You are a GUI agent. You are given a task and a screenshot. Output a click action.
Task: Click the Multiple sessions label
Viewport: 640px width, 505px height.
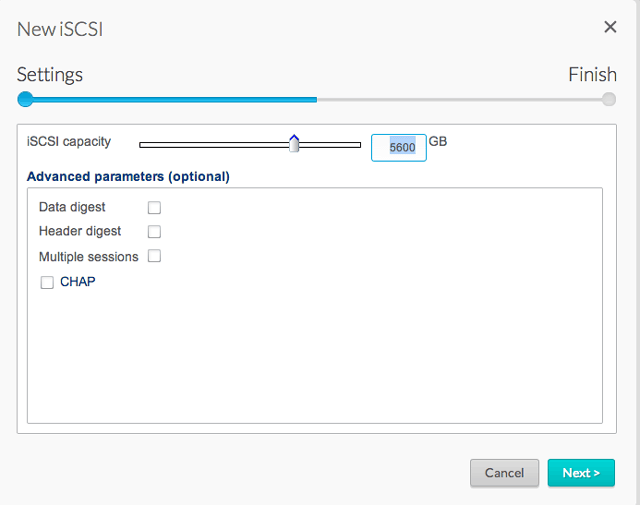point(88,256)
